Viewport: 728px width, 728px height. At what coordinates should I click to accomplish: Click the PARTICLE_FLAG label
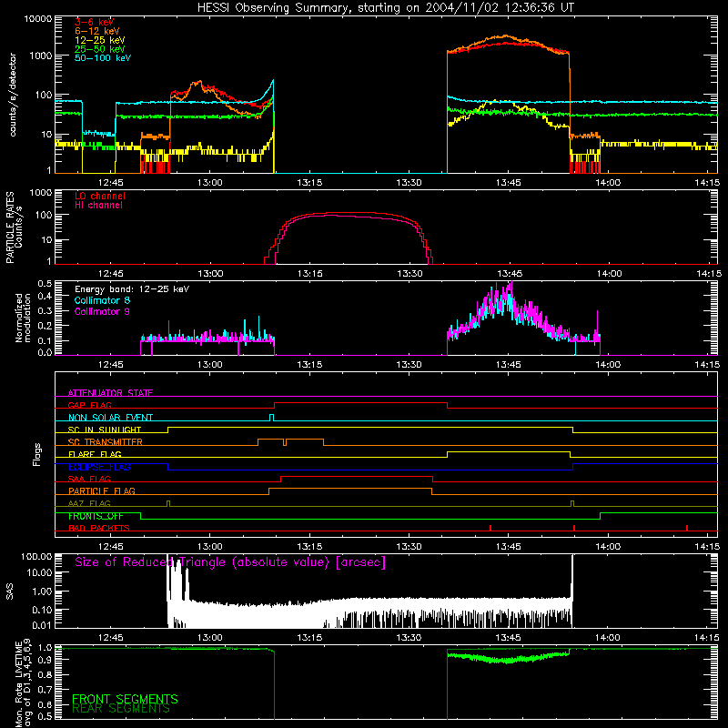102,490
